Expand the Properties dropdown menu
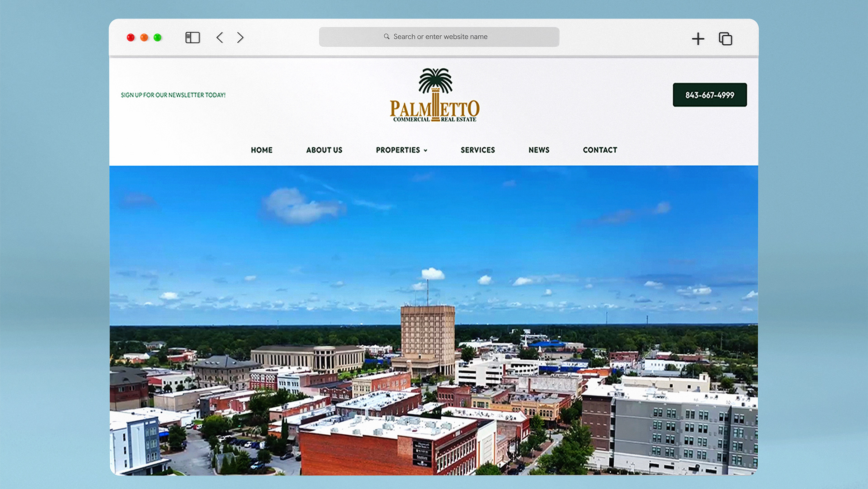868x489 pixels. [x=401, y=150]
